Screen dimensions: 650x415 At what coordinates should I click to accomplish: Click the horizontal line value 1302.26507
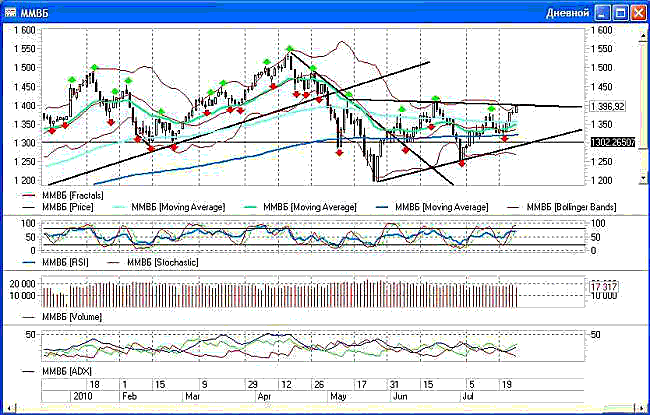[x=613, y=142]
